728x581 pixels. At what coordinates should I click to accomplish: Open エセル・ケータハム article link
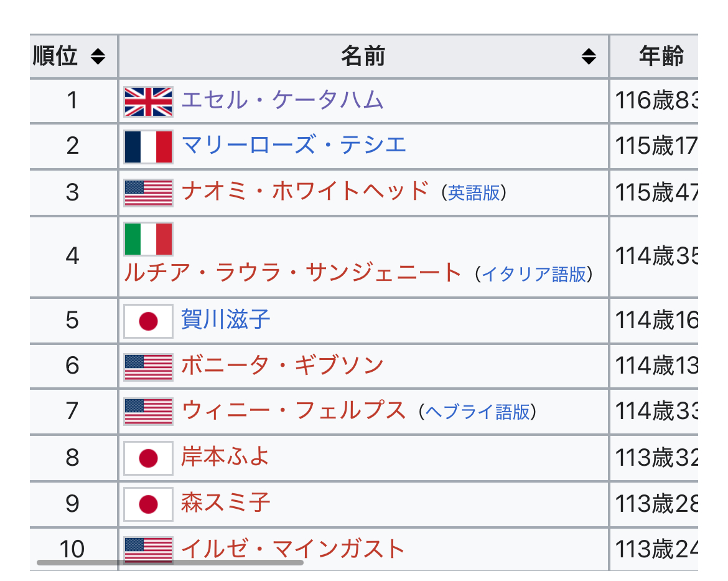tap(282, 100)
